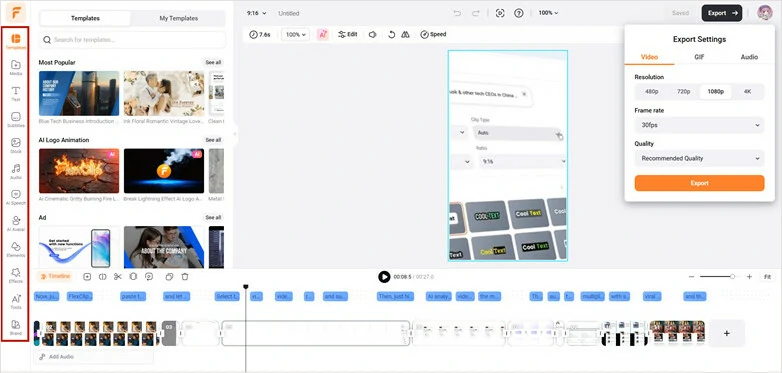Click the duplicate icon in timeline toolbar
Screen dimensions: 782x373
click(x=169, y=276)
